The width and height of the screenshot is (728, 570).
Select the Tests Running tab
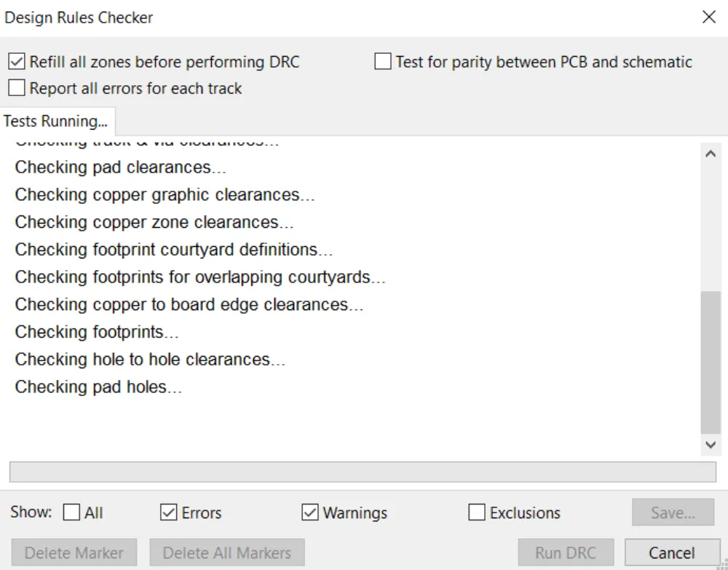click(x=55, y=121)
